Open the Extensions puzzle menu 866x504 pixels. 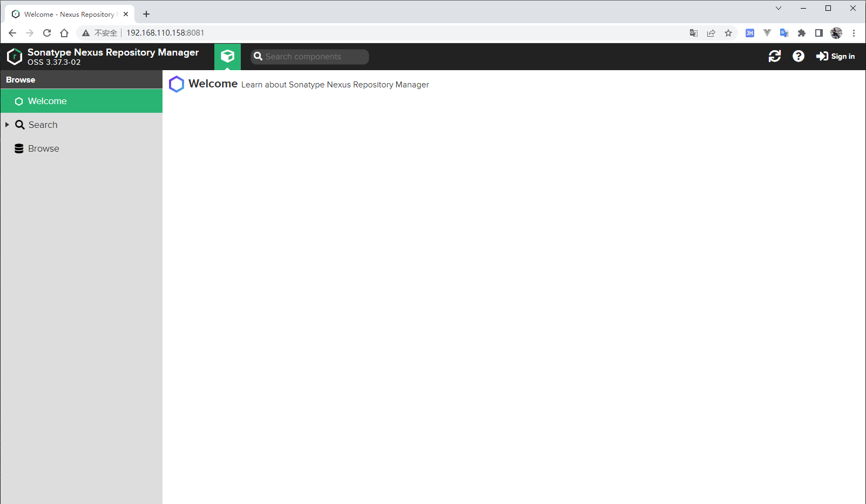802,33
